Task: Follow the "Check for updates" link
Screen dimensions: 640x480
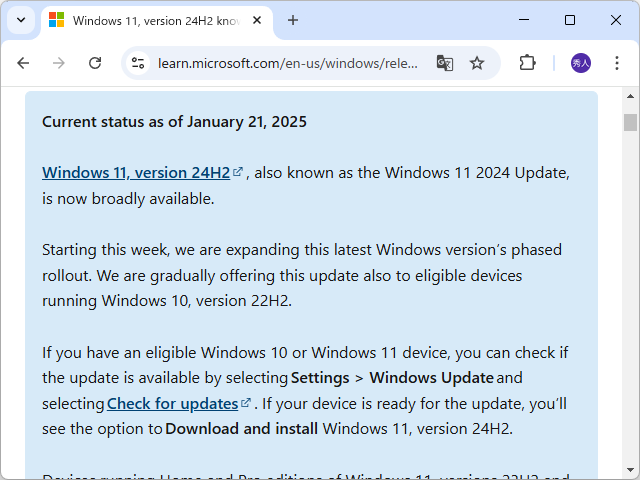Action: click(x=172, y=404)
